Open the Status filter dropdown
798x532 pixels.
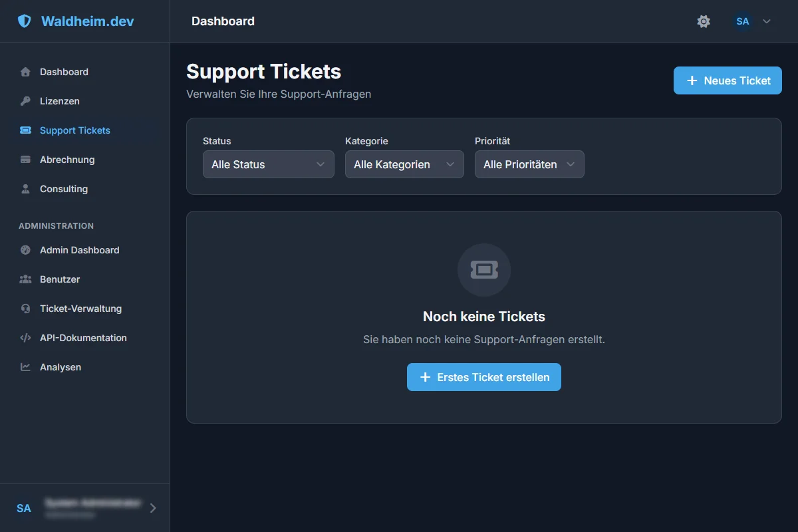coord(268,164)
